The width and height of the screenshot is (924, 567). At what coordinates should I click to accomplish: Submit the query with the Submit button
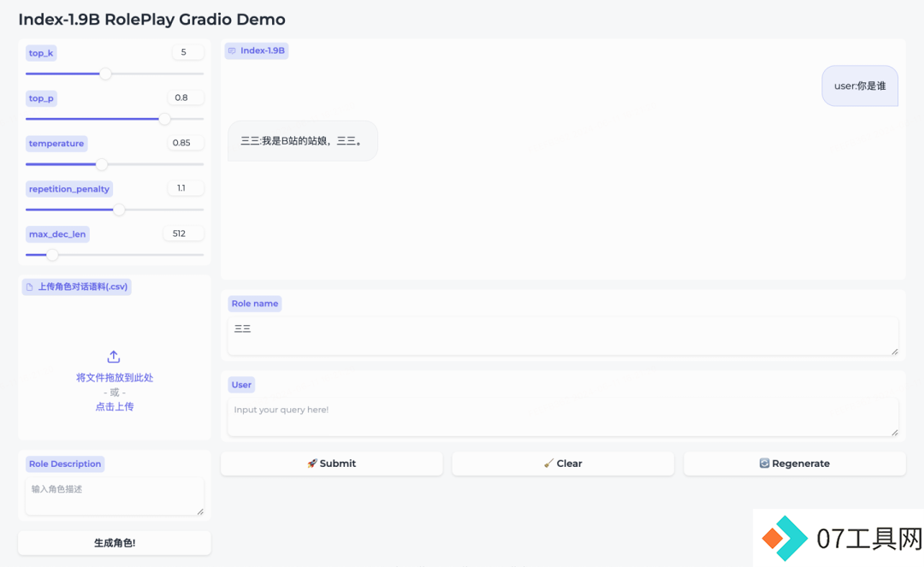(332, 464)
